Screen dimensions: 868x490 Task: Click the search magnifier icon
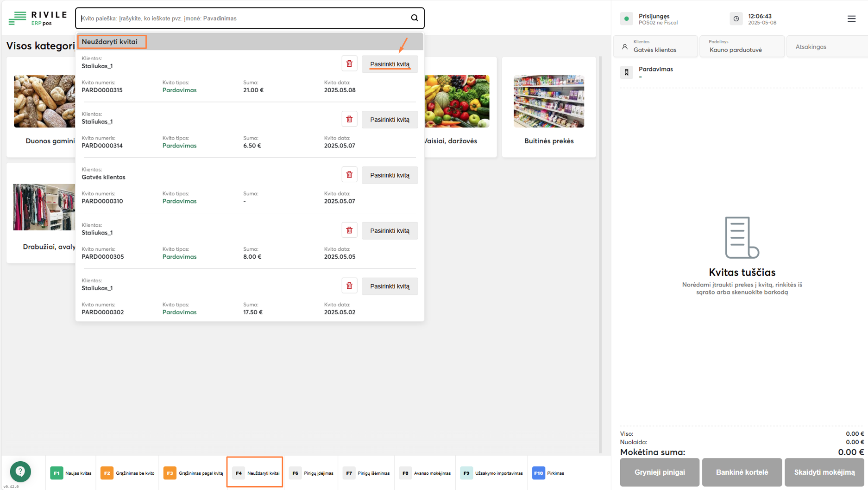tap(414, 18)
